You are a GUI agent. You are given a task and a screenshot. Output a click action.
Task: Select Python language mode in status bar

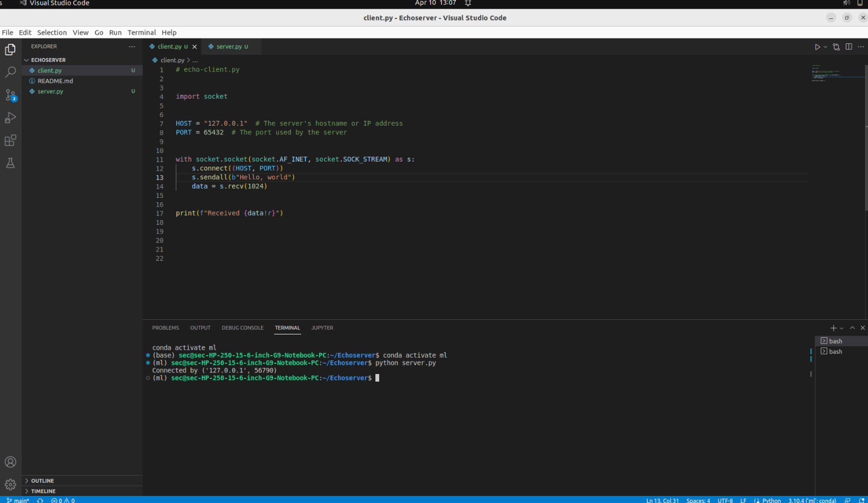point(771,500)
